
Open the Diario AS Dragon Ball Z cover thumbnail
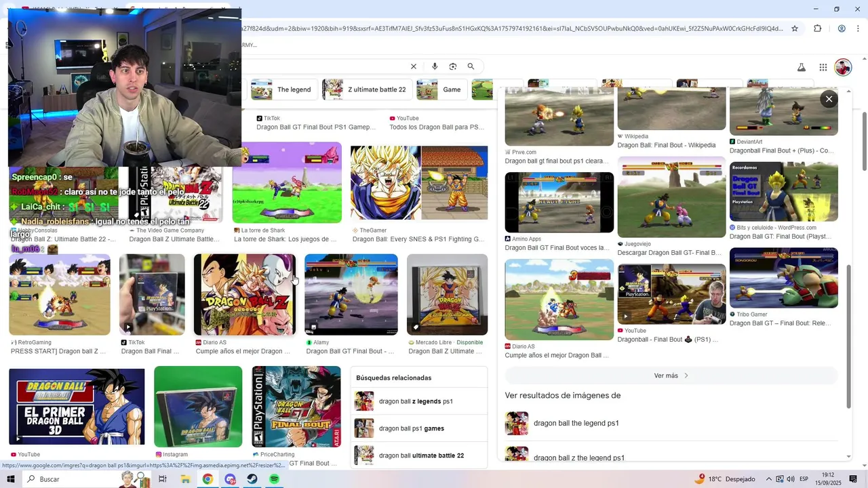[x=245, y=295]
